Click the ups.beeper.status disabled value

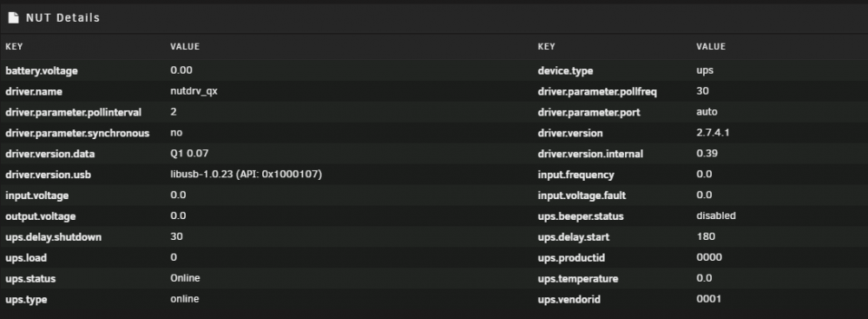[x=716, y=216]
